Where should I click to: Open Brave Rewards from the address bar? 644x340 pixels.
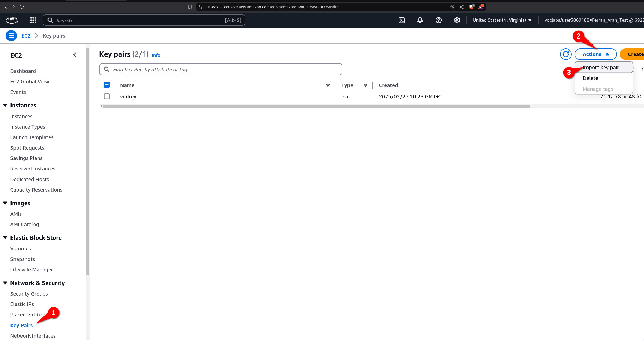(x=480, y=7)
